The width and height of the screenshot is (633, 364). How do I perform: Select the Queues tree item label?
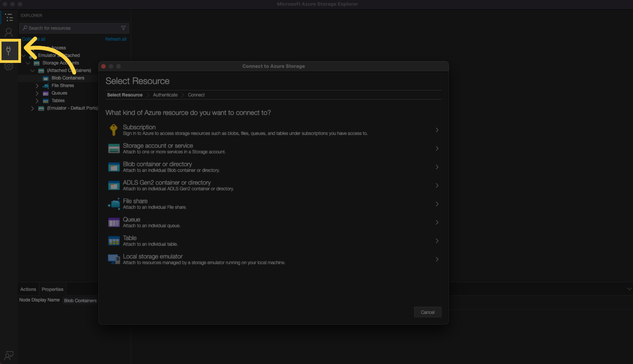[59, 93]
